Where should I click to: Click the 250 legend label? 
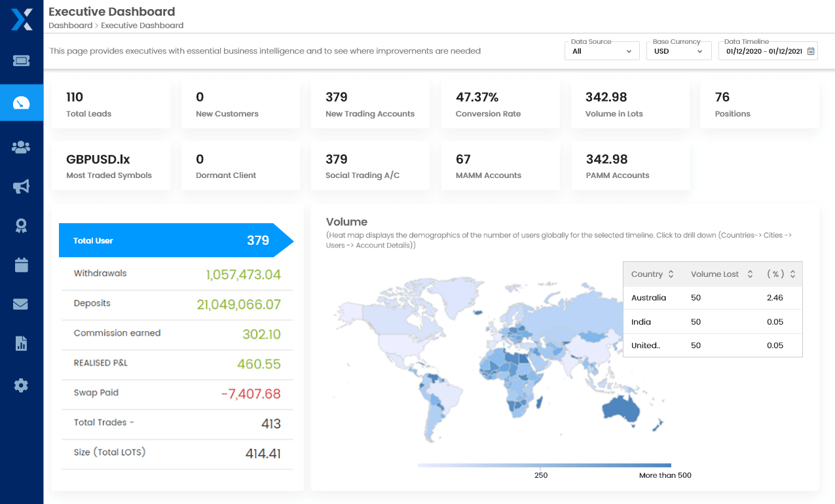click(541, 475)
